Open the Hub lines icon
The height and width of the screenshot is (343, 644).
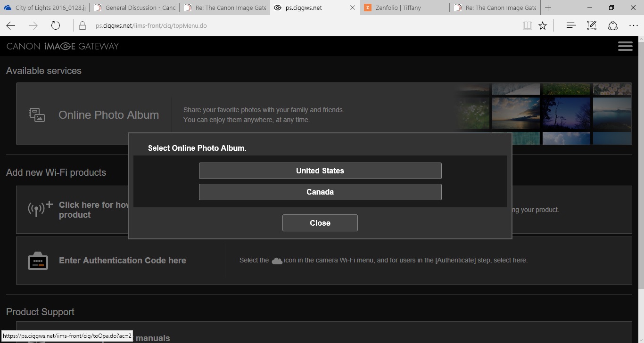pyautogui.click(x=571, y=26)
